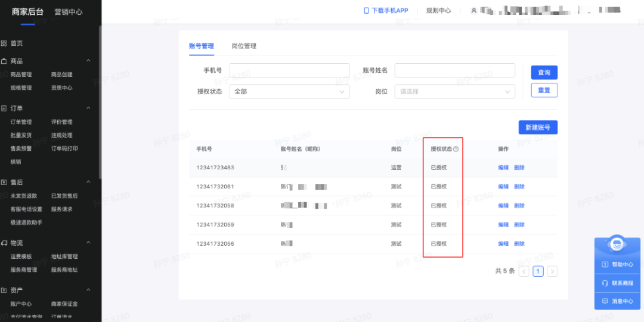The width and height of the screenshot is (644, 322).
Task: Collapse the 资产 menu section
Action: (88, 290)
